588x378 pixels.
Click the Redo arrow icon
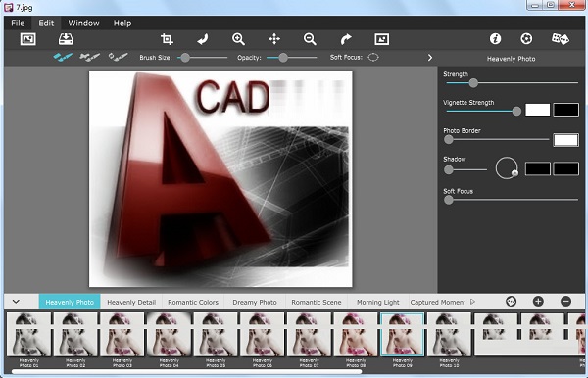pyautogui.click(x=346, y=39)
